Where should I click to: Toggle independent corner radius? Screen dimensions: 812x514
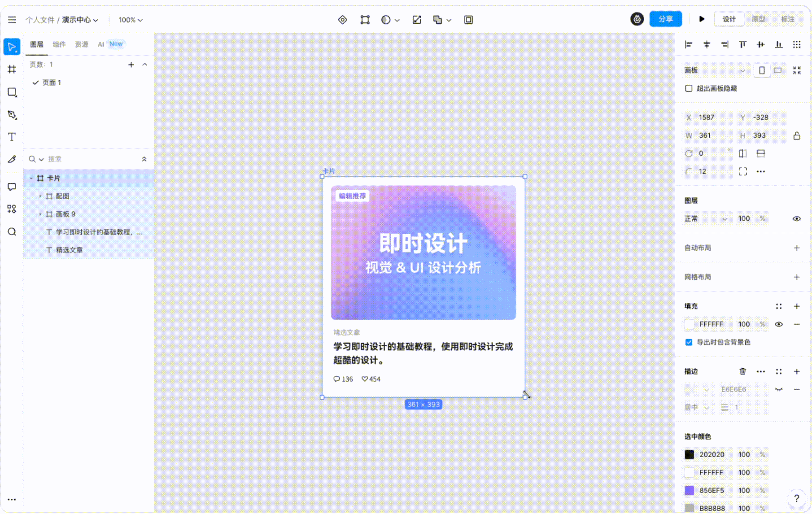click(x=743, y=171)
